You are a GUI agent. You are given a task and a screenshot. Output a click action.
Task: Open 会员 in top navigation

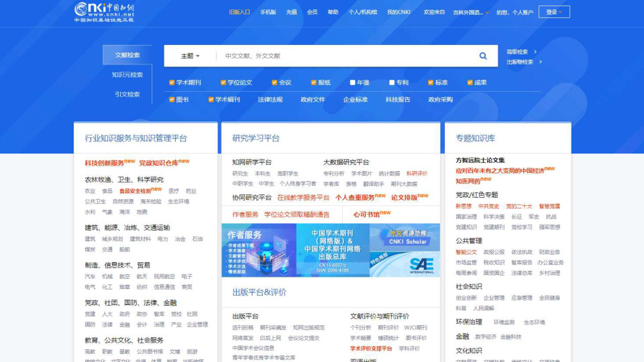(312, 12)
